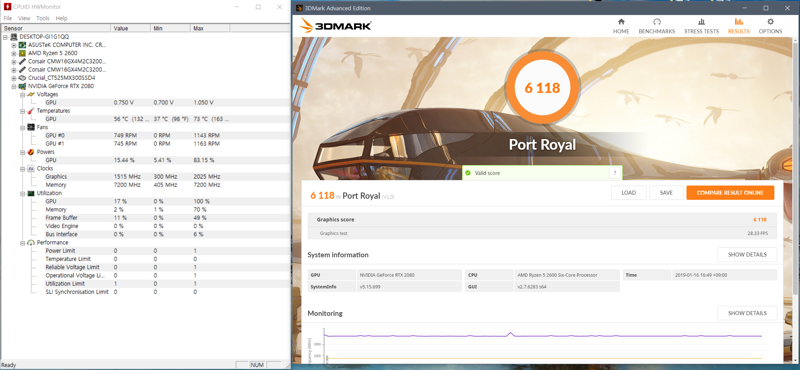Click the Utilization icon
Image resolution: width=800 pixels, height=370 pixels.
coord(31,193)
